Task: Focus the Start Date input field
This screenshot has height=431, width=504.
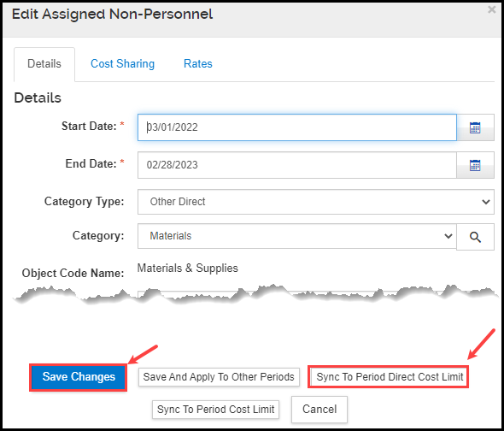Action: point(297,127)
